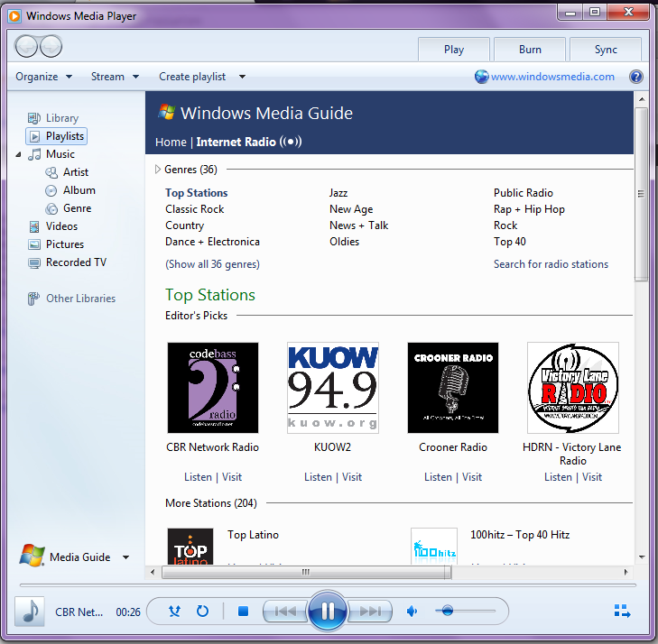
Task: Open the Media Guide dropdown arrow
Action: point(125,557)
